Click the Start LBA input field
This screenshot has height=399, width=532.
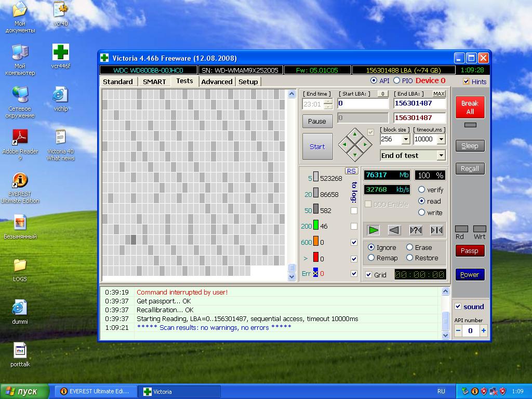point(363,103)
